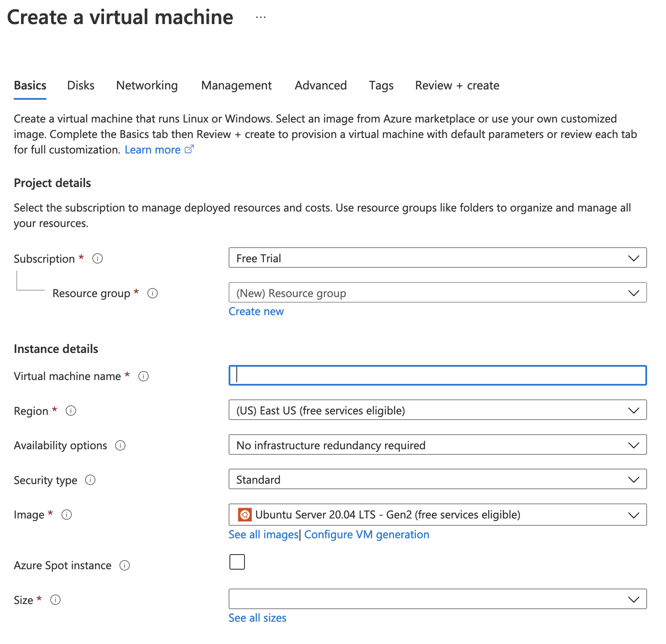Show info tooltip for Virtual machine name
This screenshot has height=644, width=666.
(x=144, y=376)
